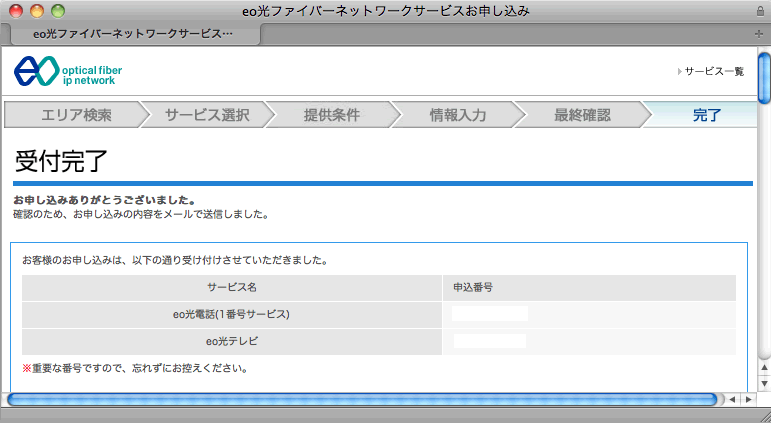771x423 pixels.
Task: Click the vertical scrollbar thumb
Action: (x=764, y=78)
